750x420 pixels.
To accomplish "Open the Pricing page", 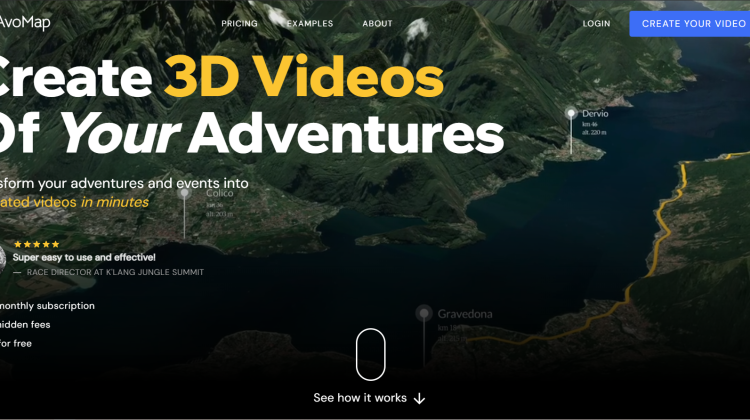I will pos(239,23).
